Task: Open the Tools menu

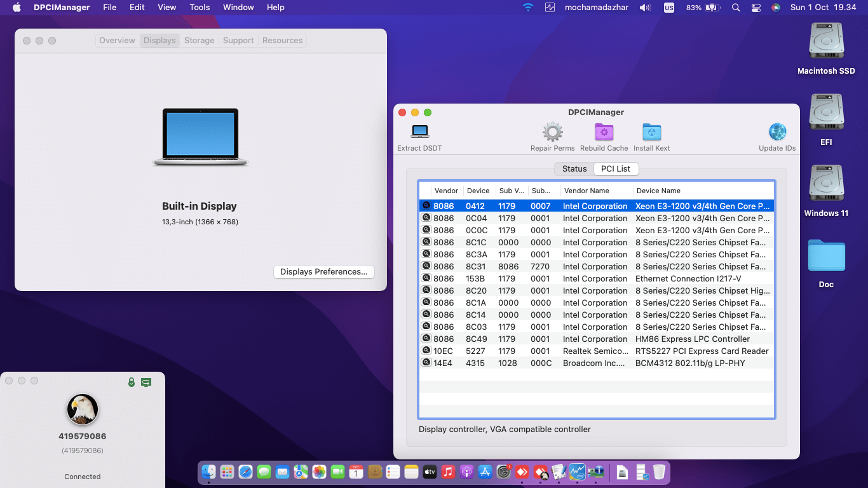Action: [x=200, y=7]
